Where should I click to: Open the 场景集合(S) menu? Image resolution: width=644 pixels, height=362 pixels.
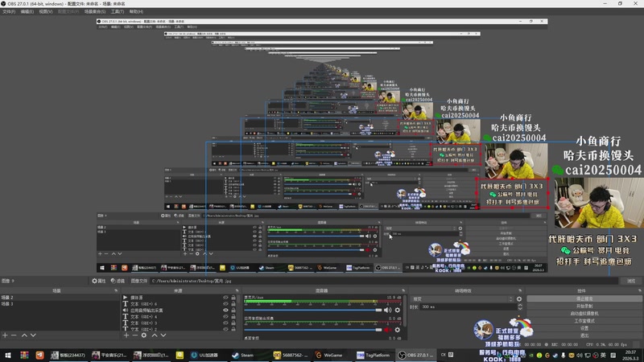coord(95,11)
